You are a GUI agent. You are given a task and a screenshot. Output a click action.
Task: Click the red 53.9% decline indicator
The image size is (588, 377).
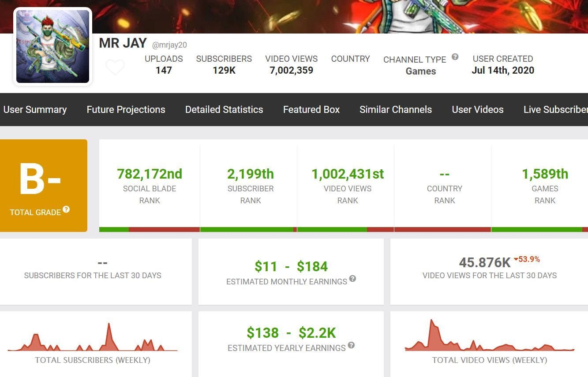526,260
